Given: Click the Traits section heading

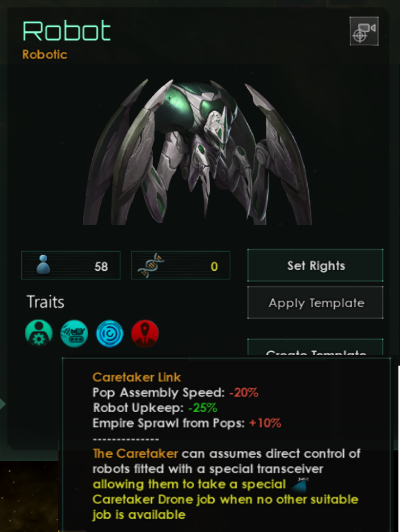Looking at the screenshot, I should coord(46,302).
